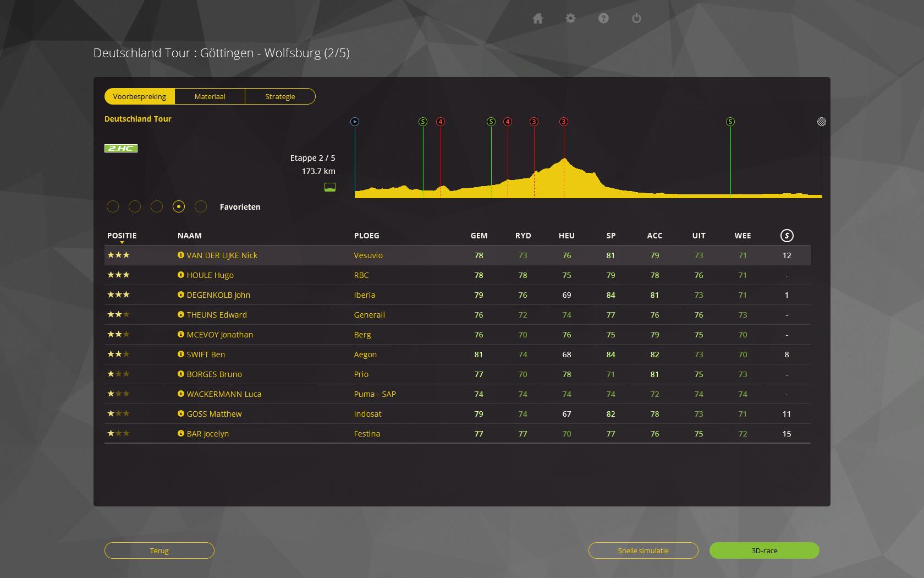
Task: Open team Puma - SAP
Action: click(x=375, y=394)
